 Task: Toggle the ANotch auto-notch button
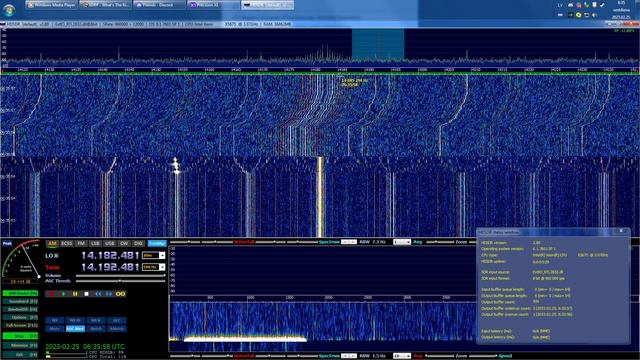(117, 329)
